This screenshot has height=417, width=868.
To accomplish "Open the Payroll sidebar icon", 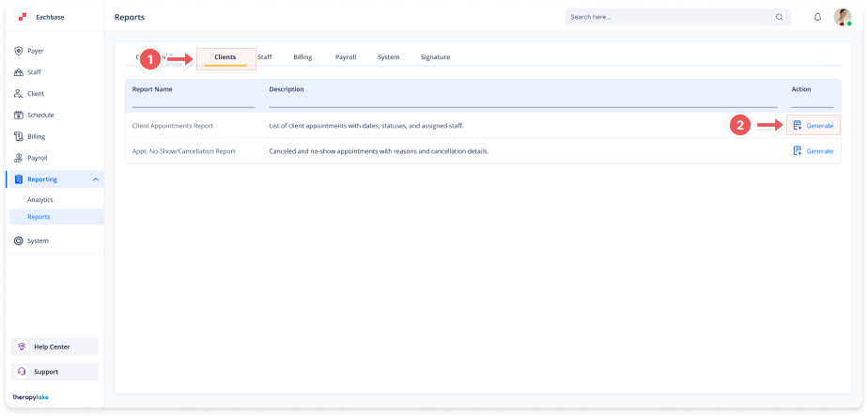I will (18, 158).
